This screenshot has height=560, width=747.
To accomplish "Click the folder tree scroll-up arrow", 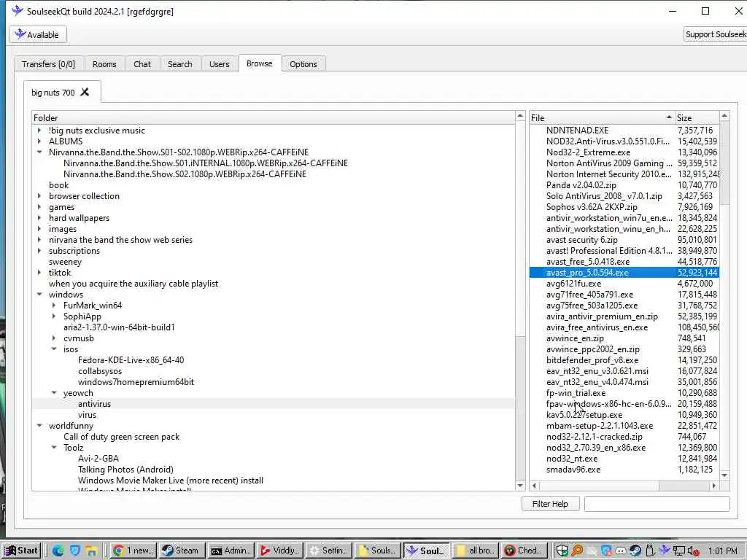I will pyautogui.click(x=520, y=116).
